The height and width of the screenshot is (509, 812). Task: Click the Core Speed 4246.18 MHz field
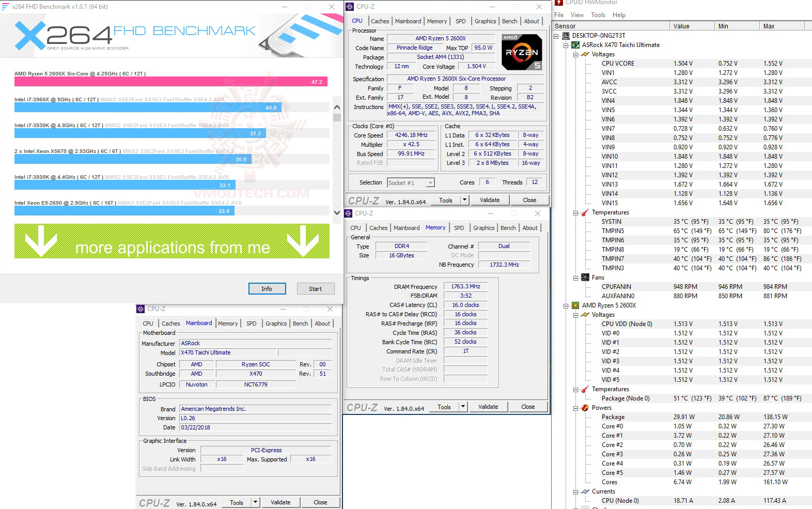pos(411,135)
